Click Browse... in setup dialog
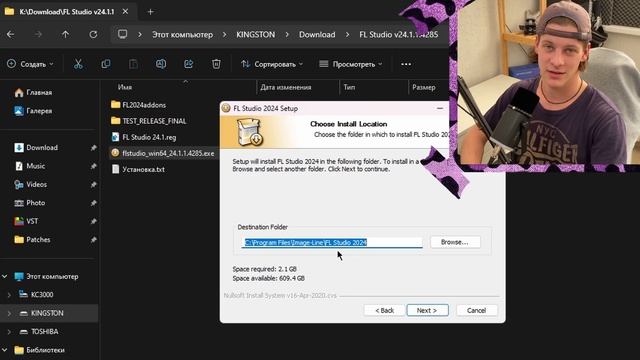640x360 pixels. [455, 242]
